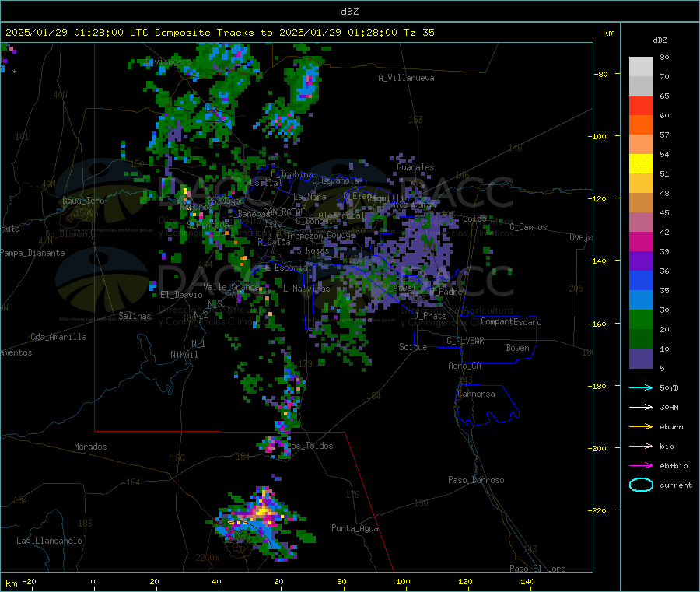This screenshot has height=592, width=700.
Task: Select the lavender 5 dBZ color swatch
Action: click(x=641, y=359)
